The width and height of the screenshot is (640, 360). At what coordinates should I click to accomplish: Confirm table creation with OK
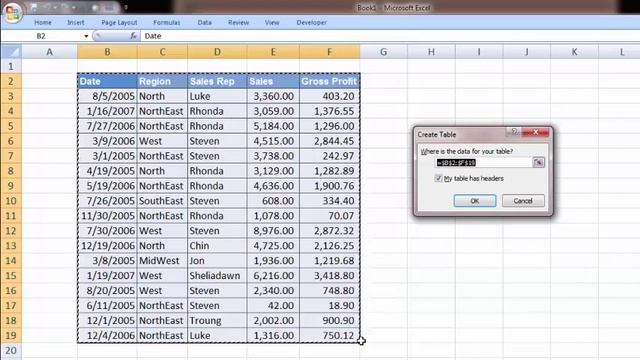click(475, 201)
